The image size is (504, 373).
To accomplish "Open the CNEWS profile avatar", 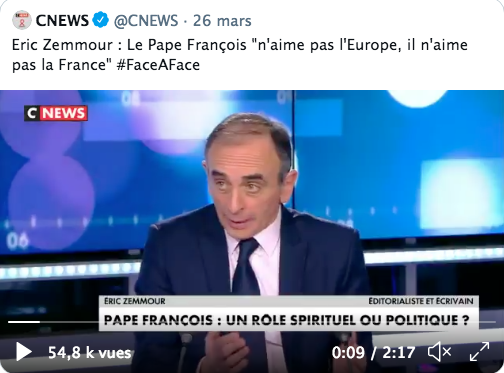I will pos(22,20).
